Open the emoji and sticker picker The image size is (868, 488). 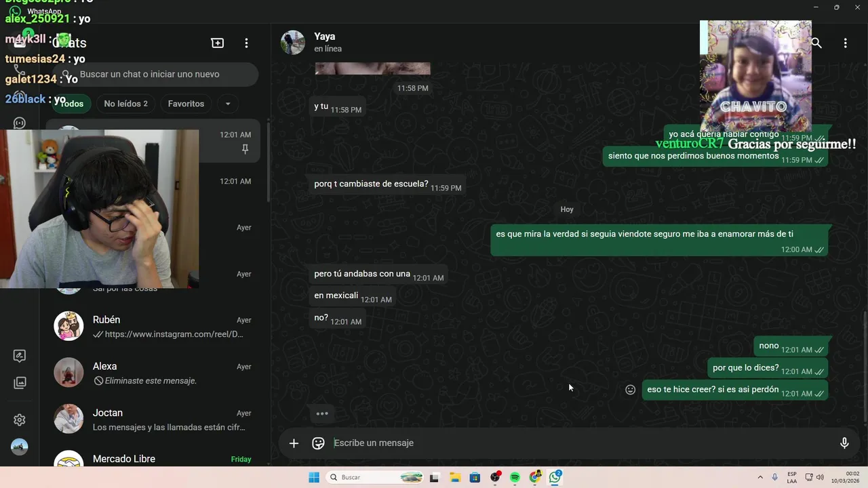318,443
